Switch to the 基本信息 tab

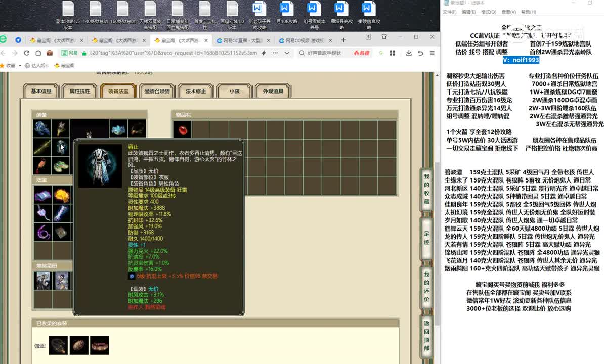pos(41,92)
